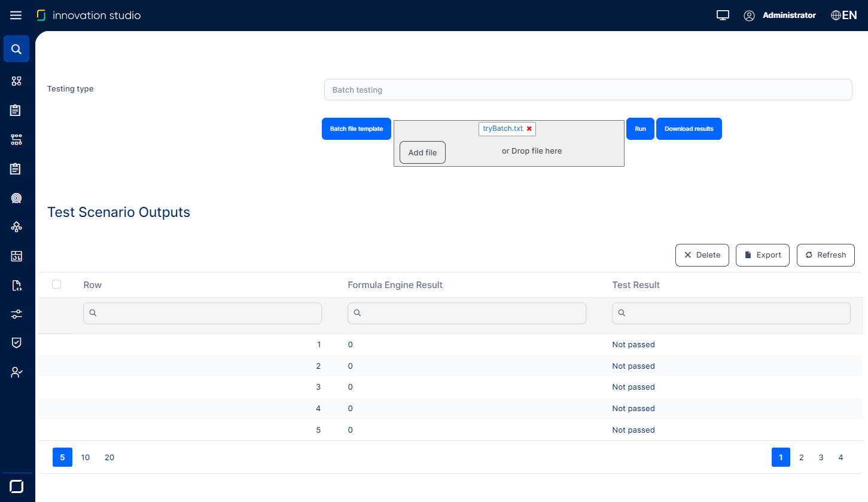Click the search icon in sidebar
The width and height of the screenshot is (868, 502).
click(x=17, y=49)
